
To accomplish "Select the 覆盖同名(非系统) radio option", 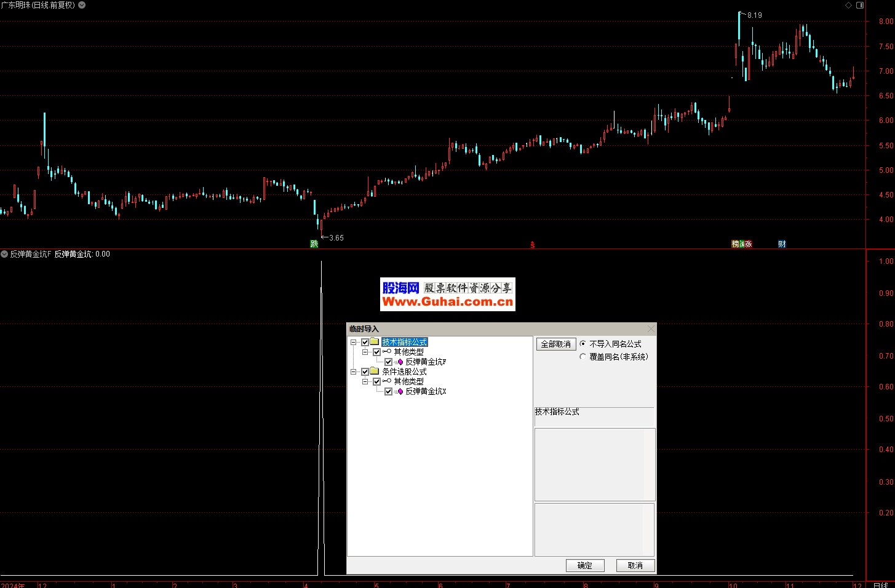I will [x=583, y=357].
